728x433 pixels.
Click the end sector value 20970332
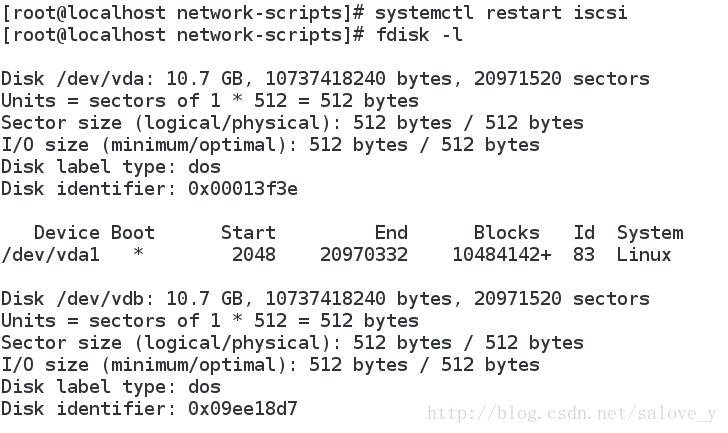click(x=364, y=255)
